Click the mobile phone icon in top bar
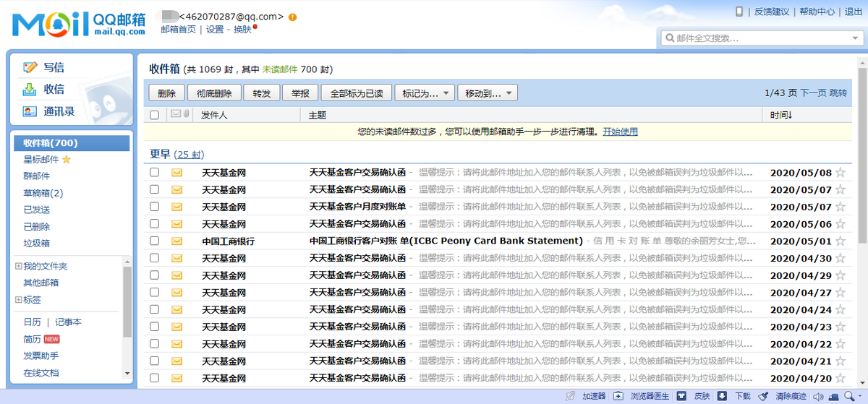The image size is (868, 404). 739,11
